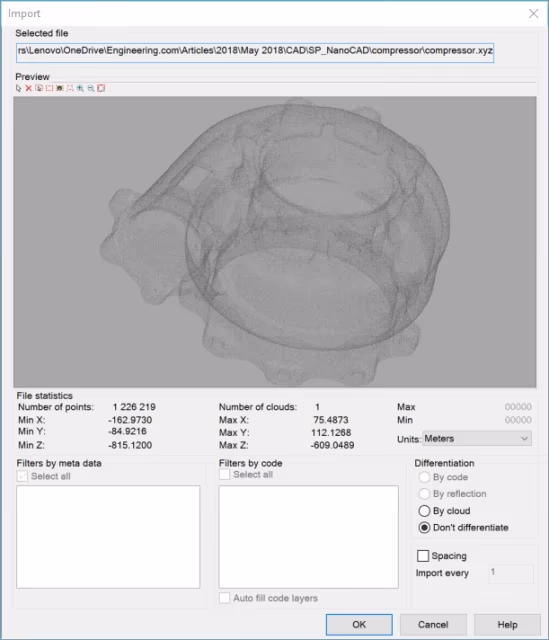
Task: Click the OK button
Action: click(x=359, y=624)
